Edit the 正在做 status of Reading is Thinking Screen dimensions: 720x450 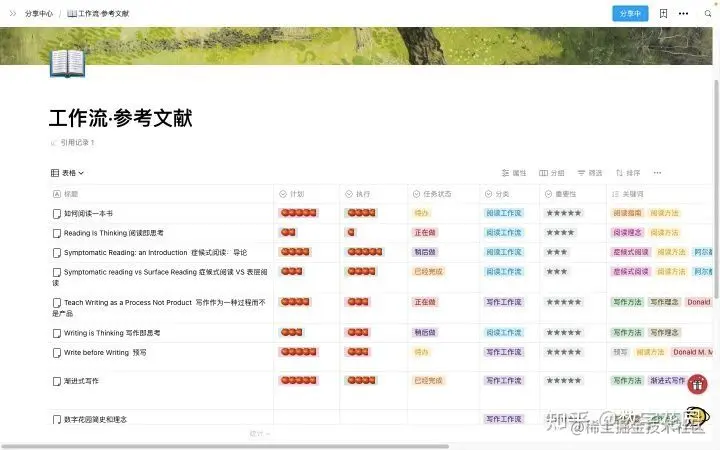click(x=425, y=232)
